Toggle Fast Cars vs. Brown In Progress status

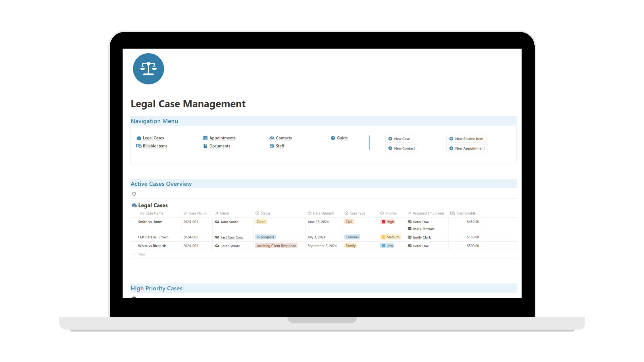click(265, 237)
